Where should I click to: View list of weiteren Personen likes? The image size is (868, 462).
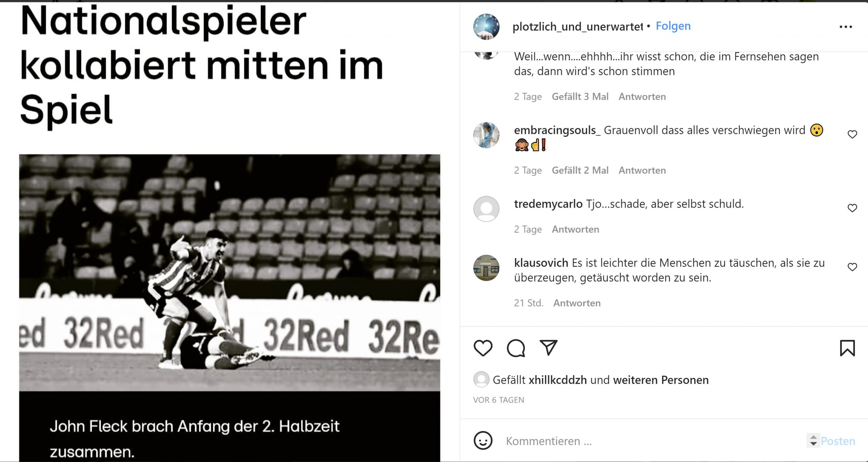click(x=661, y=380)
